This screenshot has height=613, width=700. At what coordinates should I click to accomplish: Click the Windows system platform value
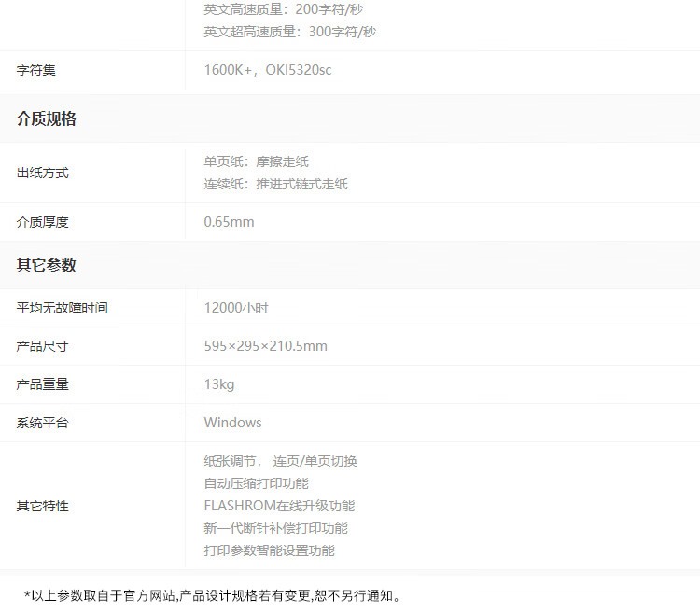(232, 423)
